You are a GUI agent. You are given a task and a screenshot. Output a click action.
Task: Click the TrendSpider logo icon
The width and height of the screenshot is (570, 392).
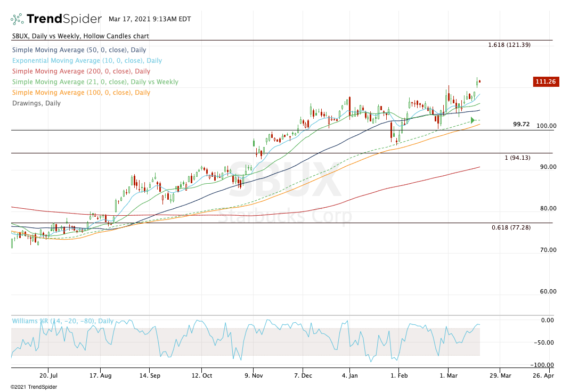[17, 19]
